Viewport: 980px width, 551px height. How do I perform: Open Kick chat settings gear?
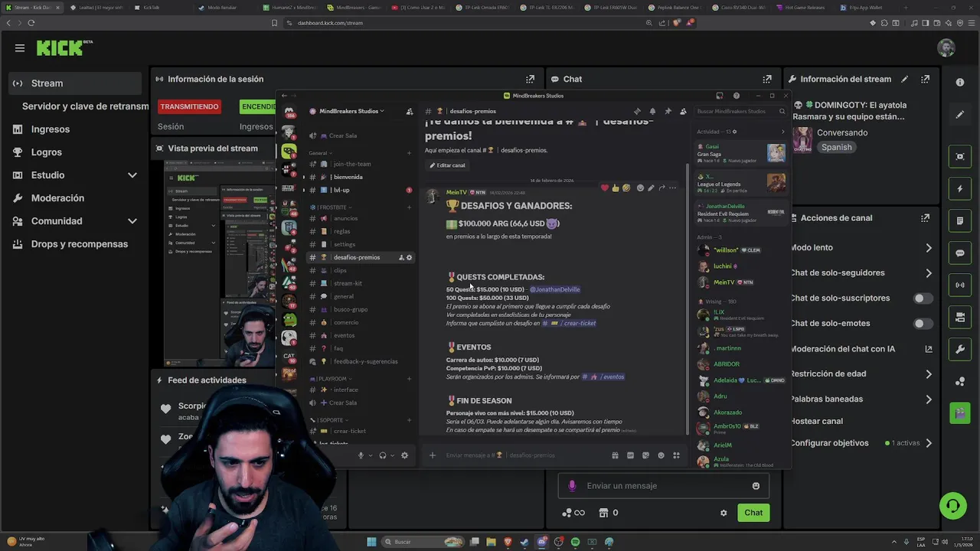(724, 513)
